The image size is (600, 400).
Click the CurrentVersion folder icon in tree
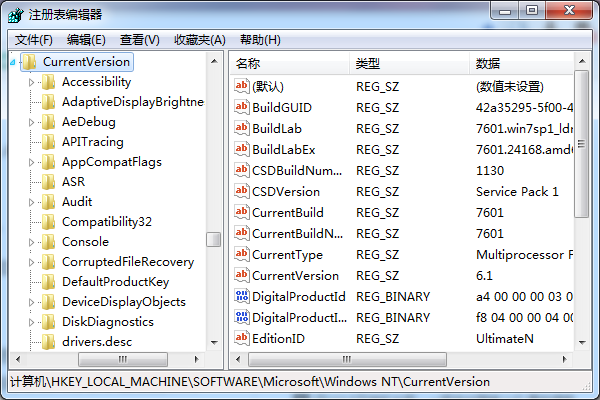click(29, 62)
